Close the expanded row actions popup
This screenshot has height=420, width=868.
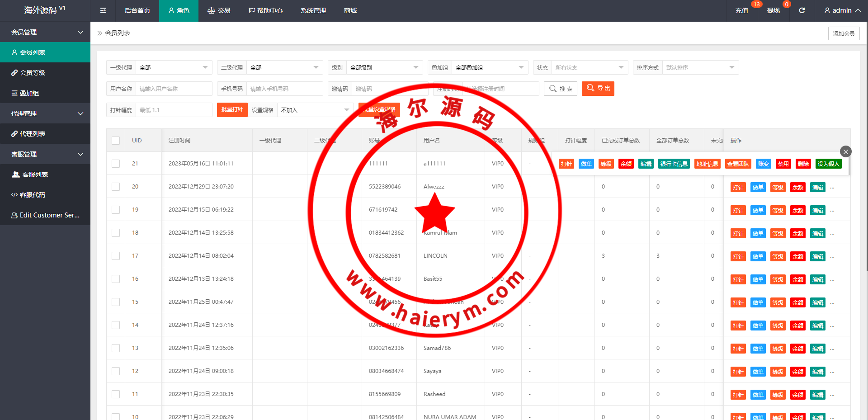click(845, 152)
